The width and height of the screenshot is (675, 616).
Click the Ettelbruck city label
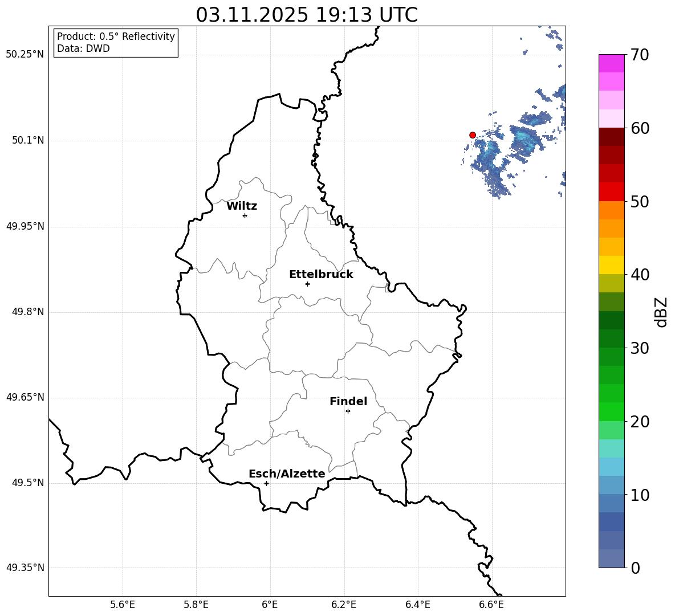(x=321, y=275)
